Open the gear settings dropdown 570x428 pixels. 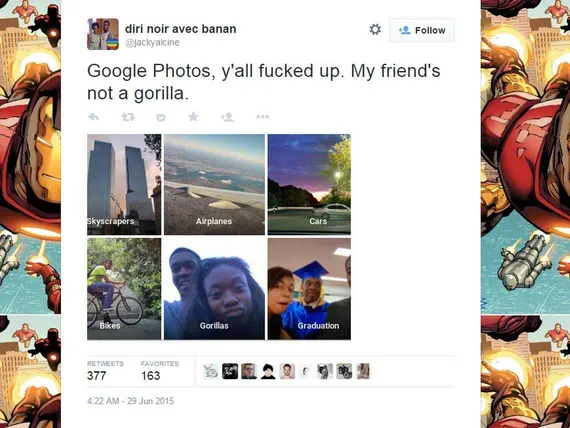click(375, 29)
